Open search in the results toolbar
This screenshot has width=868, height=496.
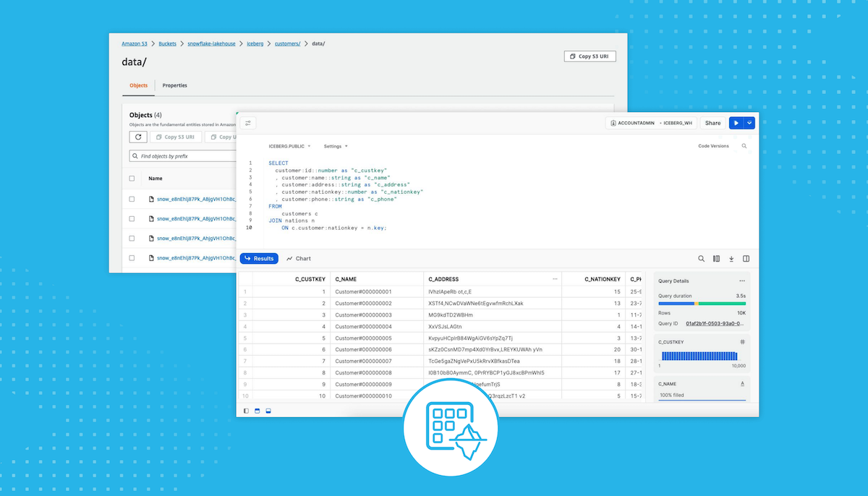coord(701,258)
